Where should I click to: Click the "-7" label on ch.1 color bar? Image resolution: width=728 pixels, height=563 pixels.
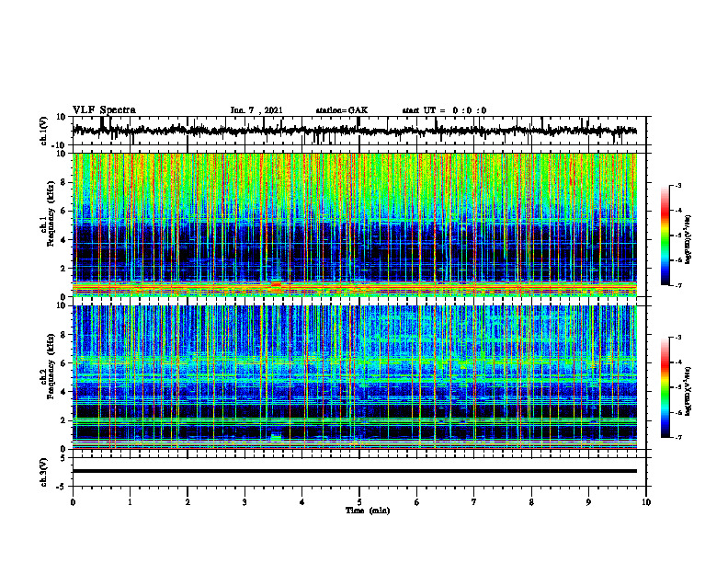pos(678,285)
